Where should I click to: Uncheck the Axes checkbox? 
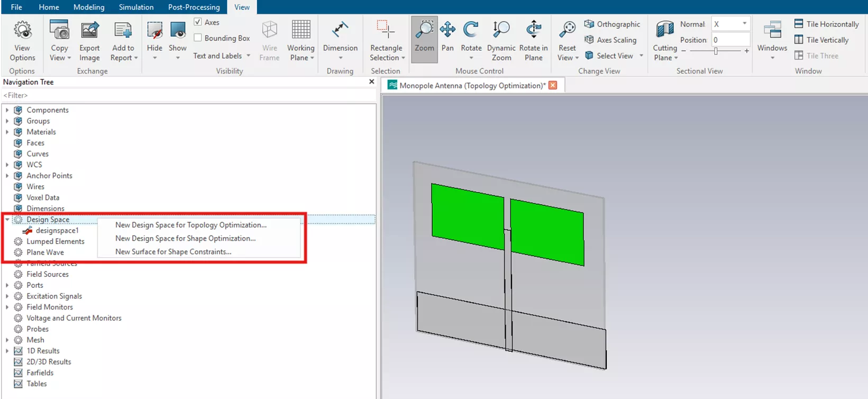click(198, 22)
